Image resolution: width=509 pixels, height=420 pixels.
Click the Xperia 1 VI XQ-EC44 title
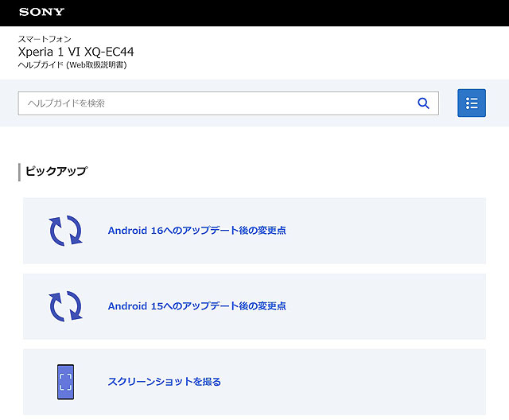[x=76, y=52]
